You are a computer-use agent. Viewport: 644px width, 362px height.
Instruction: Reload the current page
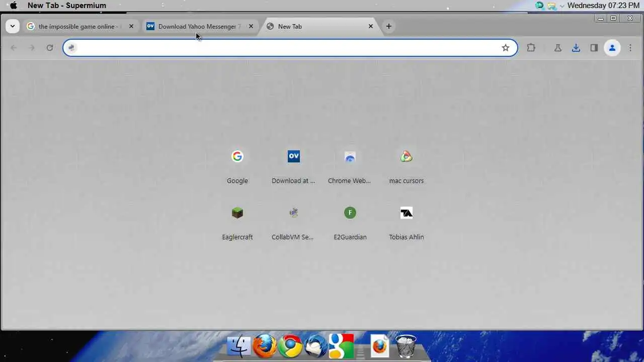[49, 48]
